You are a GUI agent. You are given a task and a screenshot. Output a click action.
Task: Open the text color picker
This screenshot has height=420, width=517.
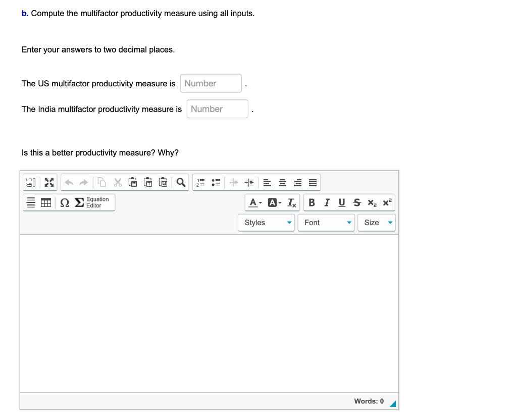(255, 202)
